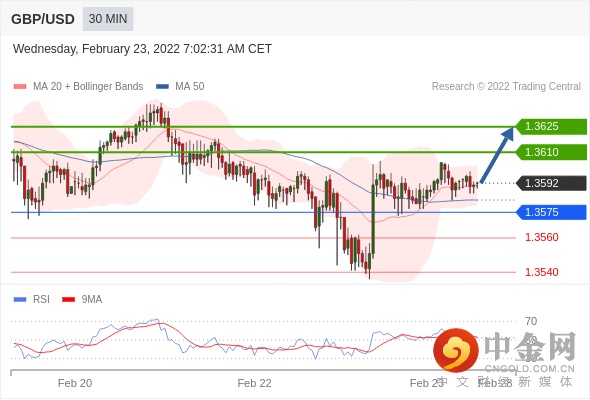Viewport: 590px width, 400px height.
Task: Click the 1.3560 red support value
Action: coord(541,237)
